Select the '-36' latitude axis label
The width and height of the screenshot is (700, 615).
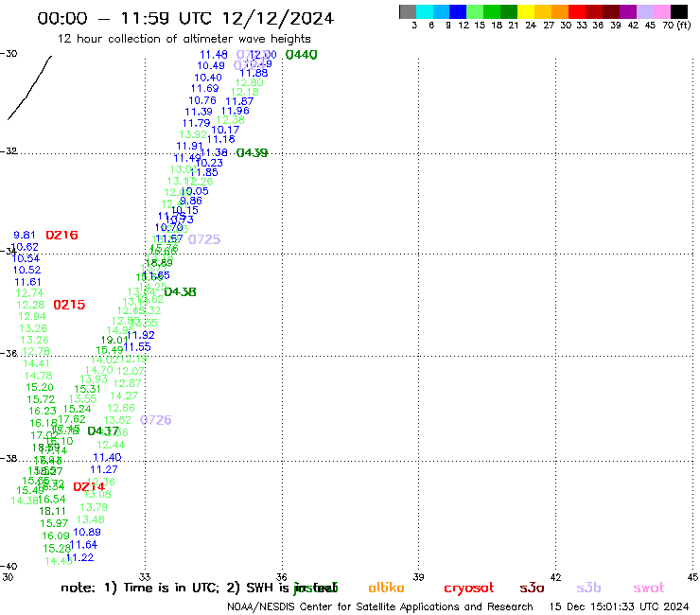click(9, 353)
